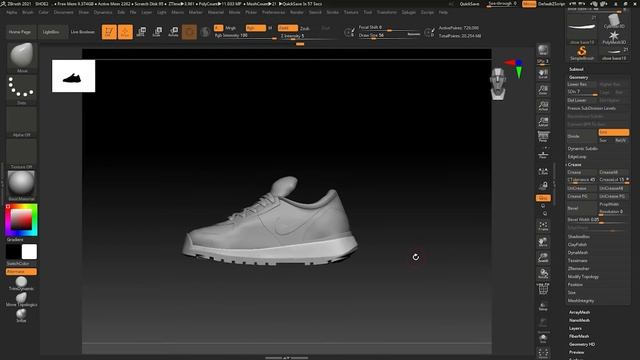Expand the ArrayMesh section
This screenshot has width=640, height=360.
(x=579, y=312)
